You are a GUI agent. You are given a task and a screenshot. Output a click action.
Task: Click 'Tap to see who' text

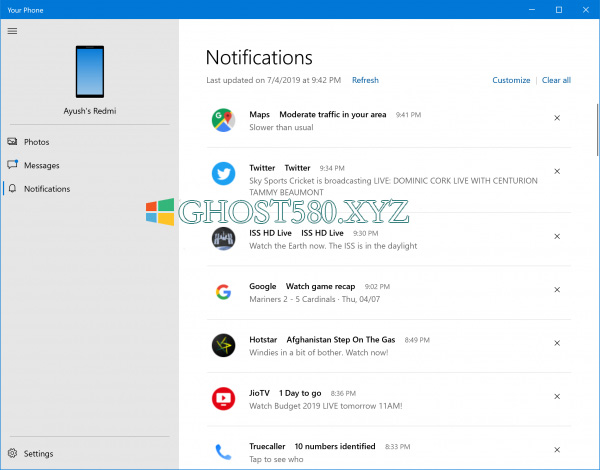point(276,459)
